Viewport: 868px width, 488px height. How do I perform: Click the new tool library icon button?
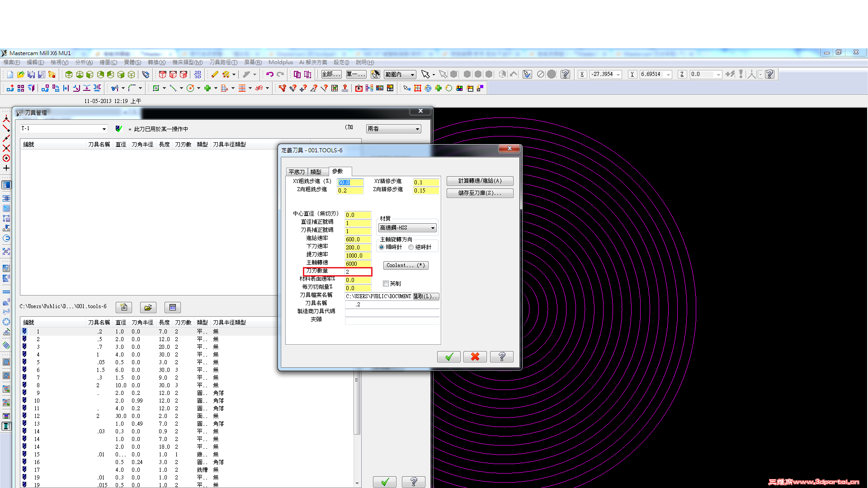pyautogui.click(x=123, y=308)
